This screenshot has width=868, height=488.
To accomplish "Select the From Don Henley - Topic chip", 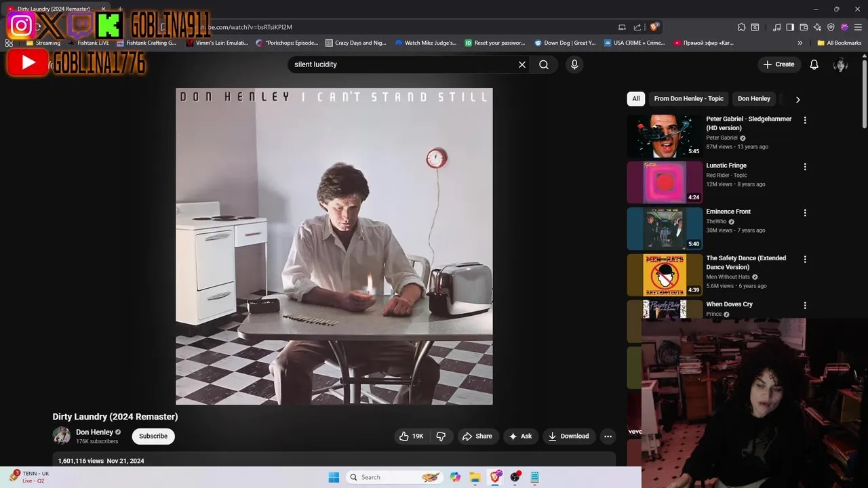I will pyautogui.click(x=688, y=99).
